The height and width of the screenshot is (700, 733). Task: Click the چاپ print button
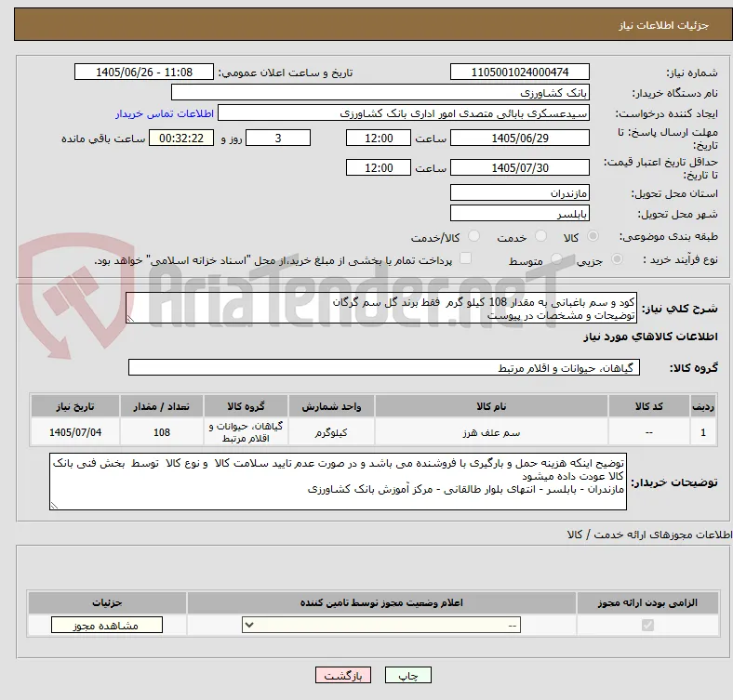[408, 676]
